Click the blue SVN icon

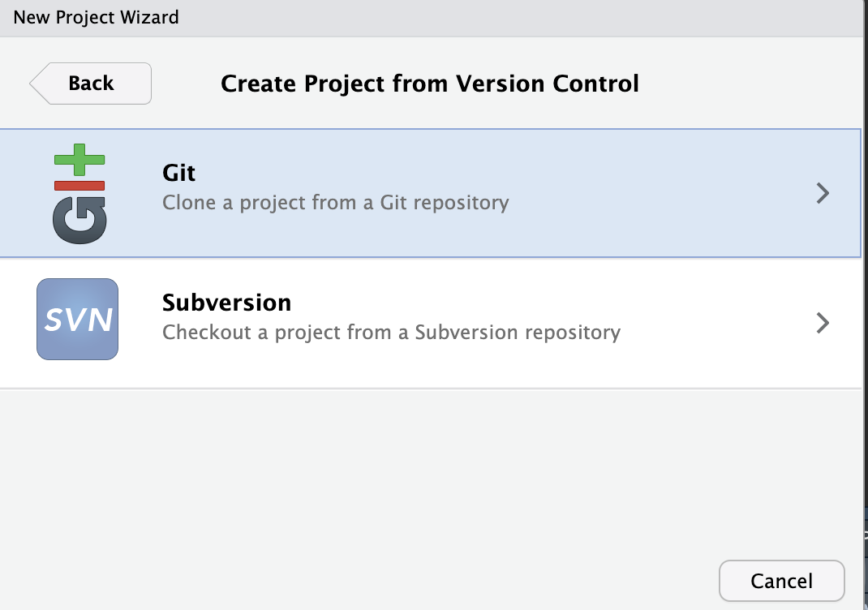point(78,320)
